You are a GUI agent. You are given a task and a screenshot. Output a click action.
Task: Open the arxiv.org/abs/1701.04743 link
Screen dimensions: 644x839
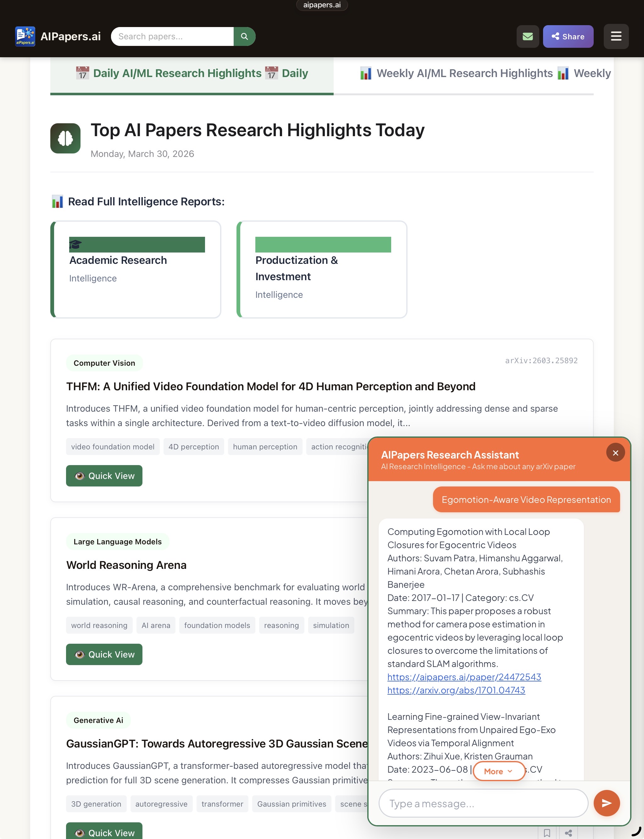(456, 690)
